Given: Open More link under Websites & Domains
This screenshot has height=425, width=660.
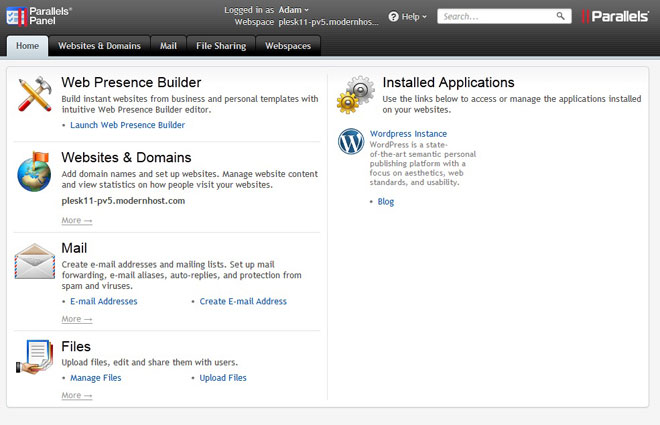Looking at the screenshot, I should (77, 220).
